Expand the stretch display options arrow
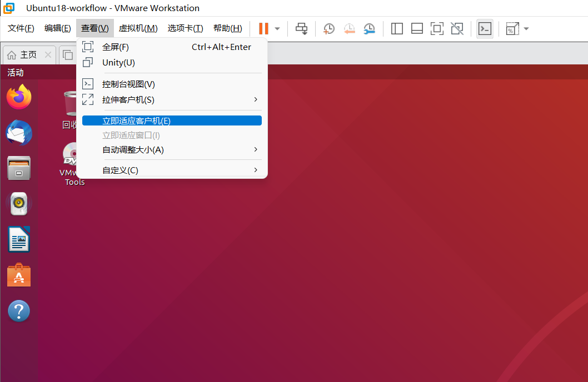This screenshot has width=588, height=382. pos(526,28)
